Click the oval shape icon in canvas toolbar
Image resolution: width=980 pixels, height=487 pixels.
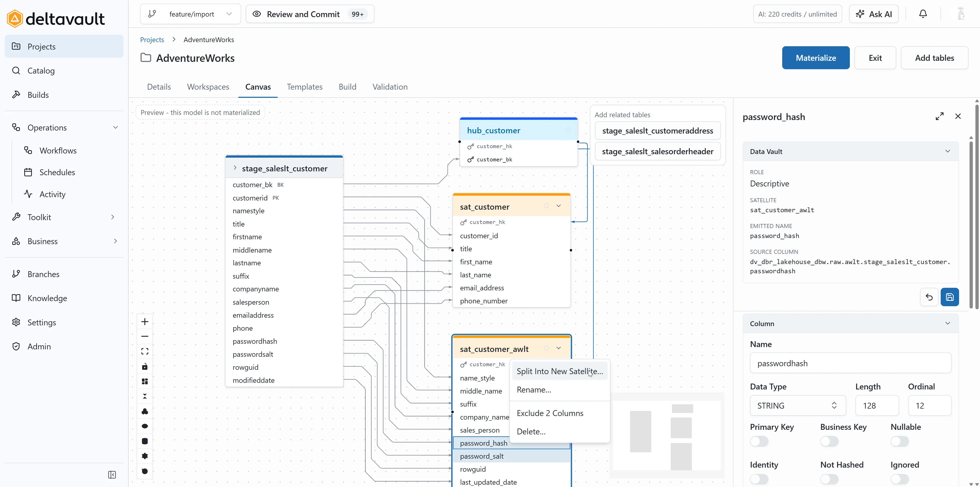[144, 426]
